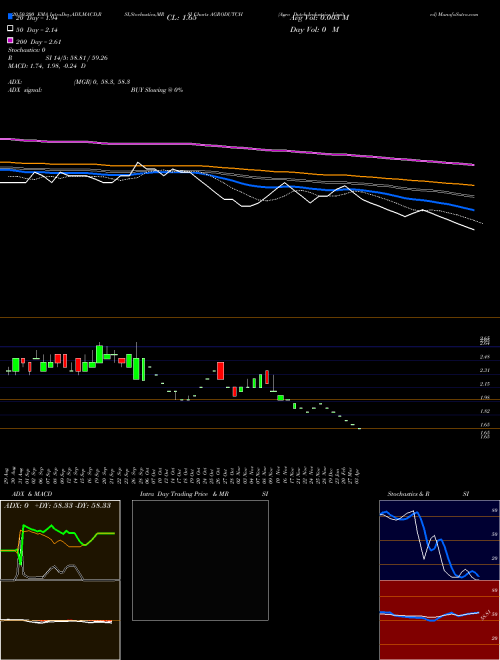Click the blue 20 Day legend swatch
The image size is (500, 660).
click(x=10, y=17)
